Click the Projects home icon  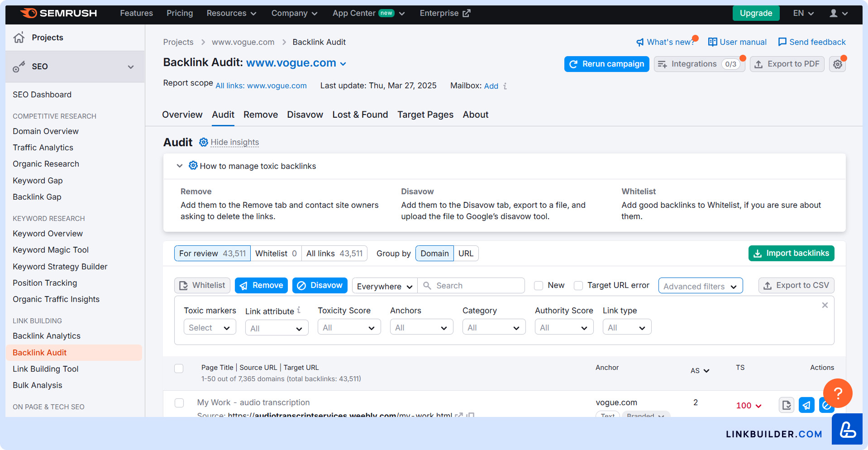tap(19, 38)
